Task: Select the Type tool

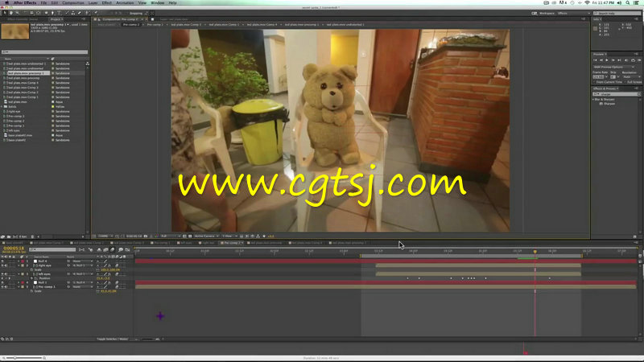Action: [x=59, y=13]
